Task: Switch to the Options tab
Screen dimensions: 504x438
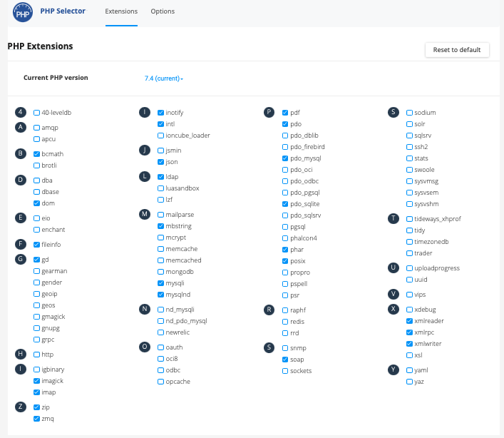Action: (163, 11)
